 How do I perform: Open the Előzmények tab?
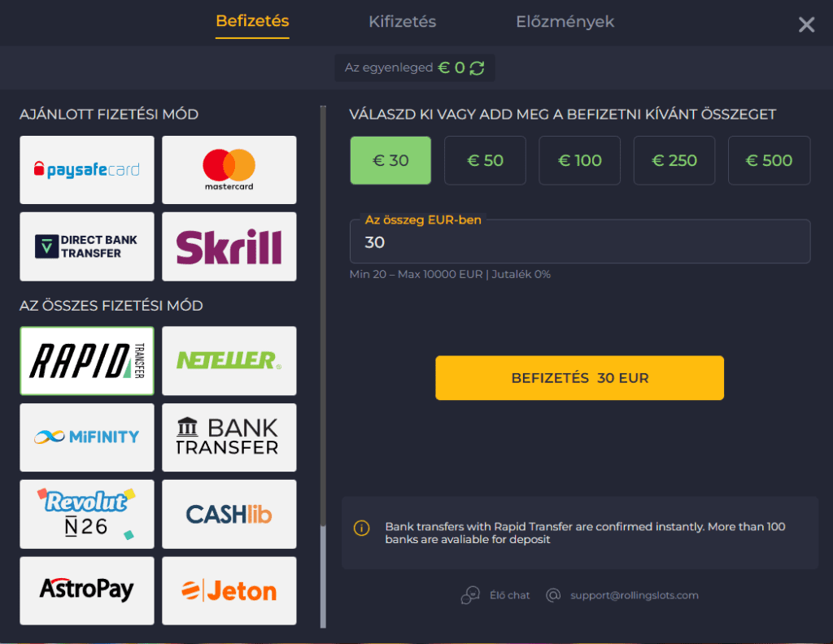[x=565, y=22]
